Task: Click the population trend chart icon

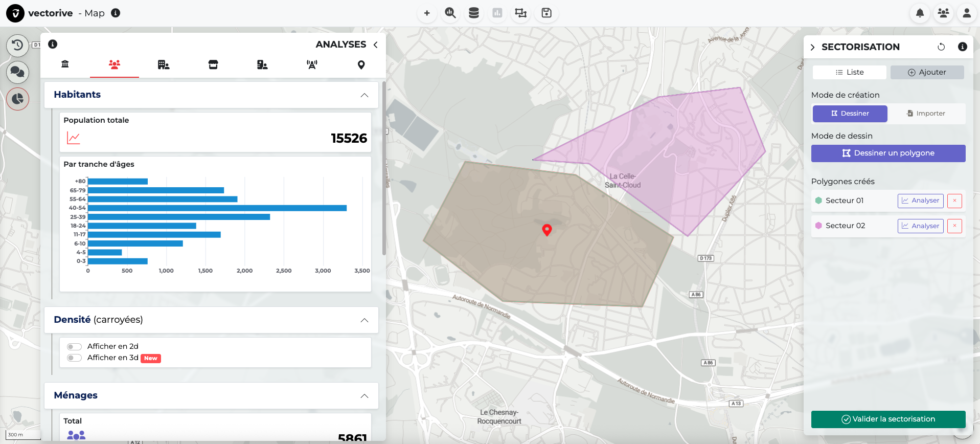Action: 74,138
